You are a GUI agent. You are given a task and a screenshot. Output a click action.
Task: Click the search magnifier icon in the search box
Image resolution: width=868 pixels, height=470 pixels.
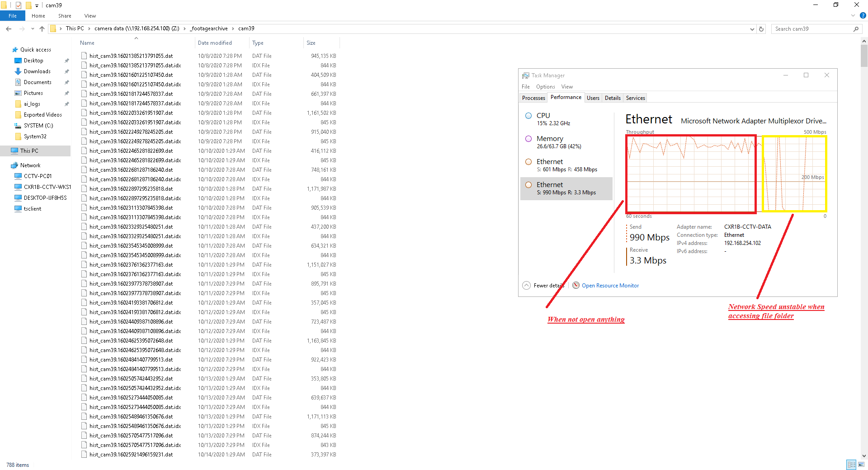(x=856, y=28)
